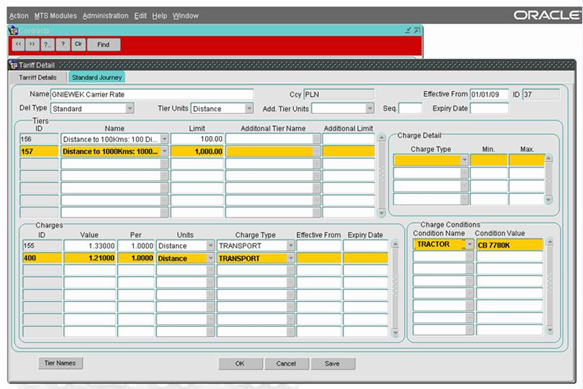The height and width of the screenshot is (389, 583).
Task: Select charge ID 155 cell
Action: pos(42,245)
